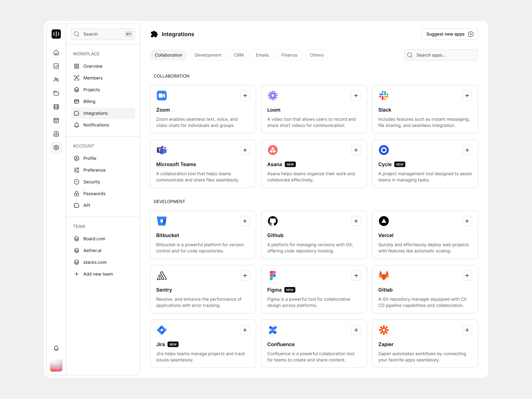Add the Github integration with plus icon
Image resolution: width=532 pixels, height=399 pixels.
pyautogui.click(x=356, y=221)
